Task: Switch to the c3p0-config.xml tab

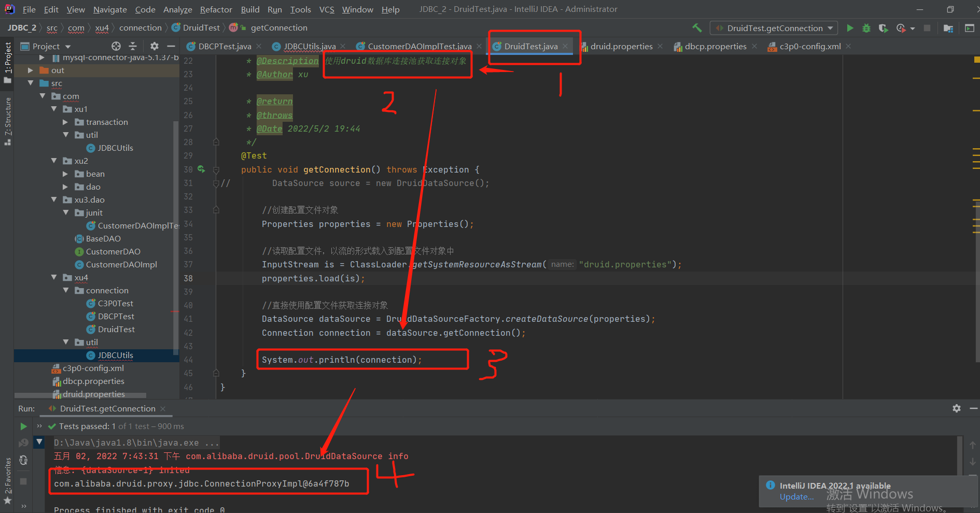Action: (810, 46)
